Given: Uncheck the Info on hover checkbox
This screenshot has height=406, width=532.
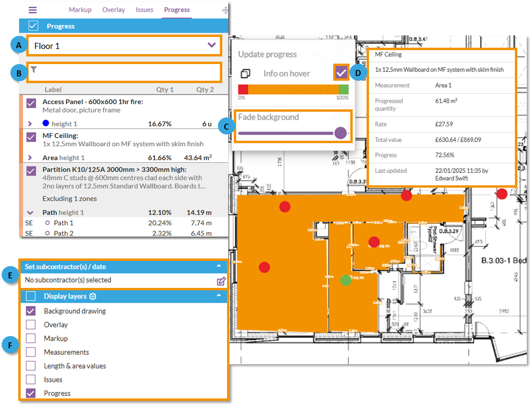Looking at the screenshot, I should [x=341, y=72].
